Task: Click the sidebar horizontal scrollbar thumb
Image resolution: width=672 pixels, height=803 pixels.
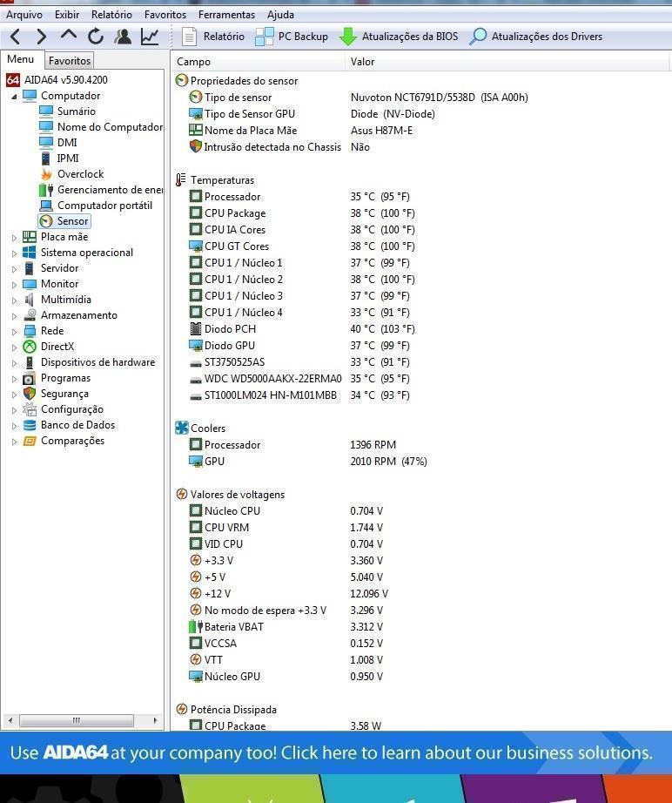Action: tap(76, 720)
